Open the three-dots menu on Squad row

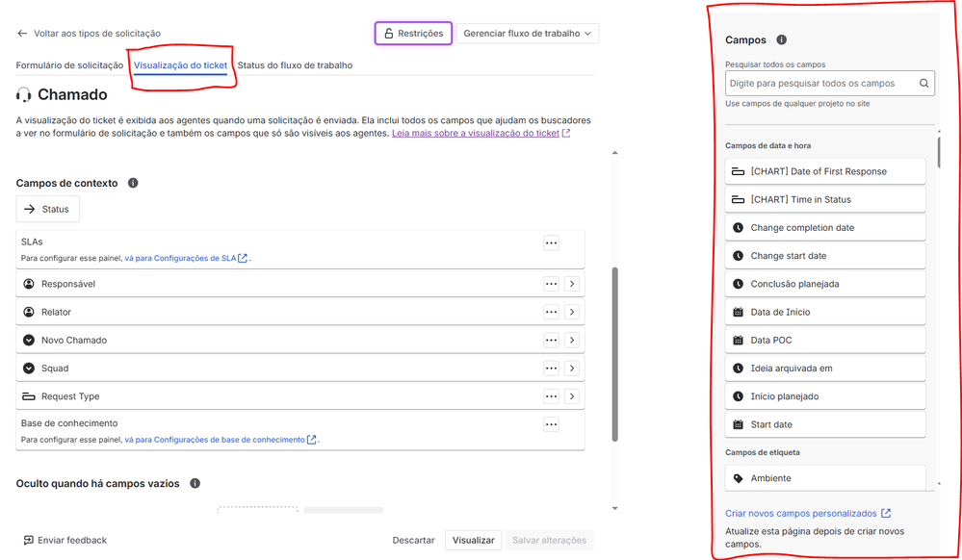tap(551, 369)
